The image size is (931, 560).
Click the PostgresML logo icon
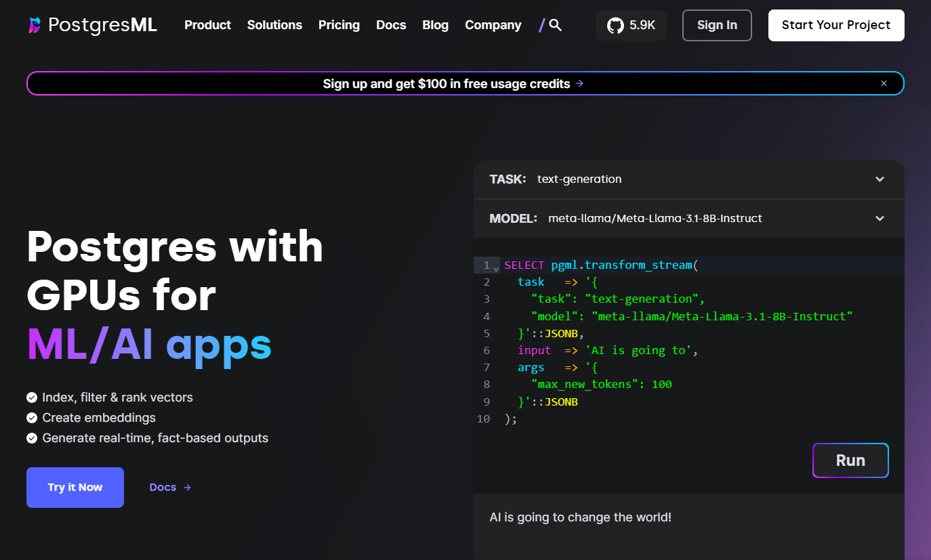point(35,25)
